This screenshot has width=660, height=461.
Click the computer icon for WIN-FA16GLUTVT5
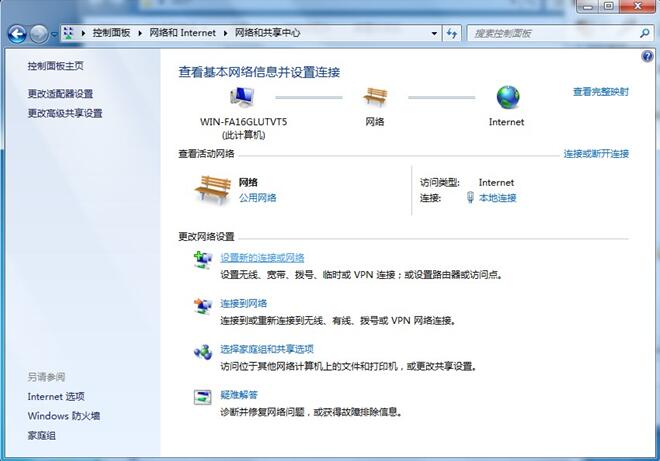coord(243,98)
